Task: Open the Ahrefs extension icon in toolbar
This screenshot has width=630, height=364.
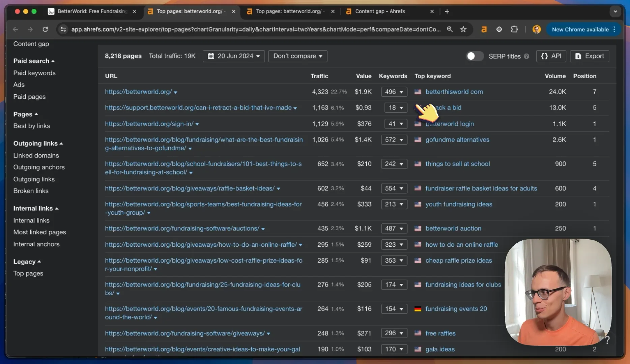Action: pyautogui.click(x=484, y=29)
